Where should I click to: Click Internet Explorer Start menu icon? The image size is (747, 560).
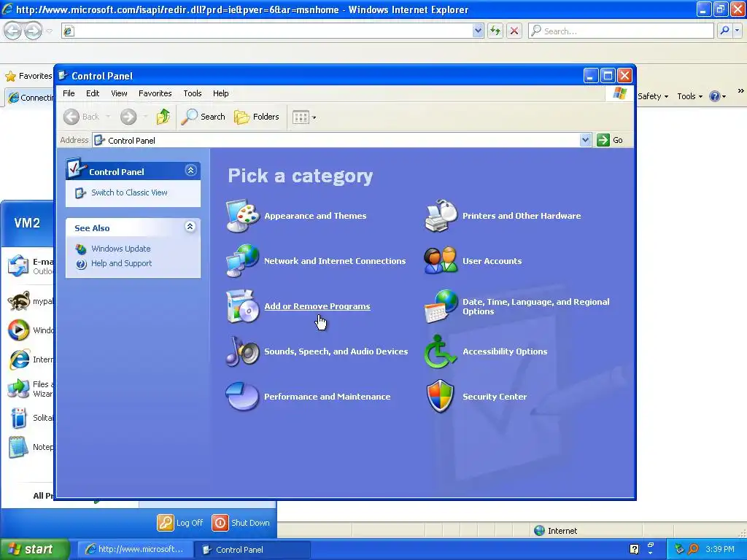(x=18, y=359)
